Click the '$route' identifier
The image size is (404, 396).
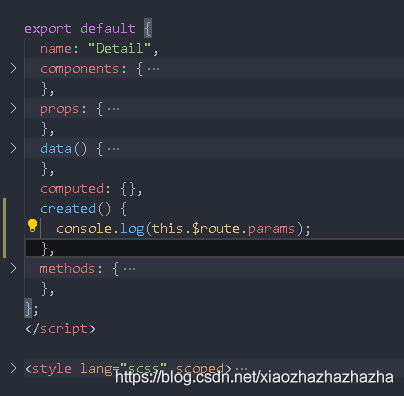click(216, 229)
